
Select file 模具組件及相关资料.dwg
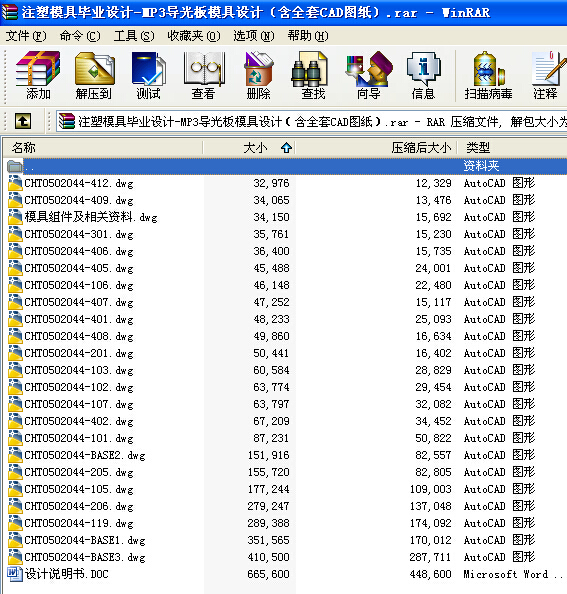tap(91, 217)
